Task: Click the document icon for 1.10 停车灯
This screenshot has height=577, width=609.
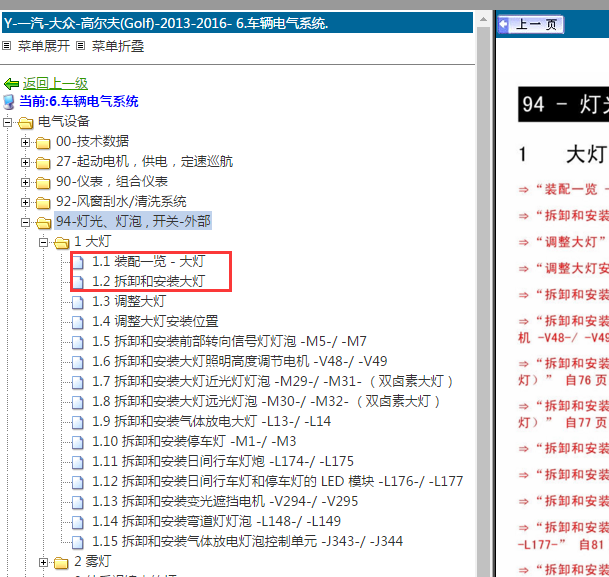Action: pos(78,442)
